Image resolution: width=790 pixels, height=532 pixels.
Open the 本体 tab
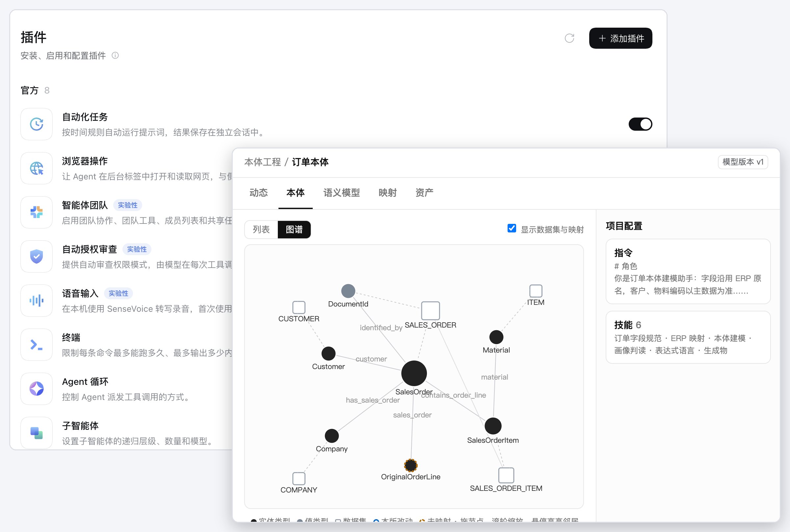tap(296, 193)
